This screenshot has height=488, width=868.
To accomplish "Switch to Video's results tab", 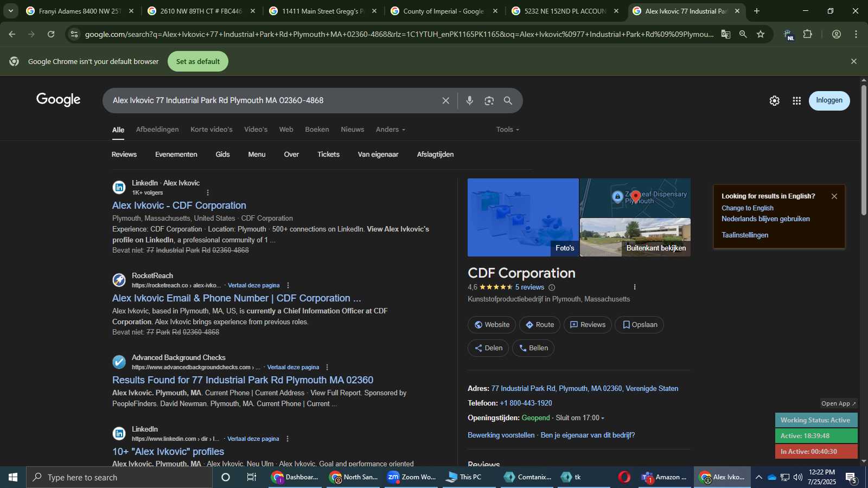I will (256, 130).
